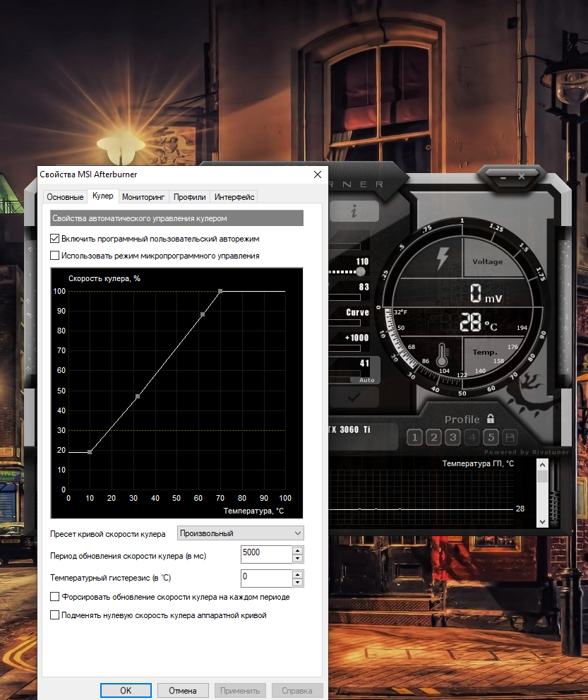Screen dimensions: 588x700
Task: Select the fan curve node at 10 degrees
Action: click(90, 452)
